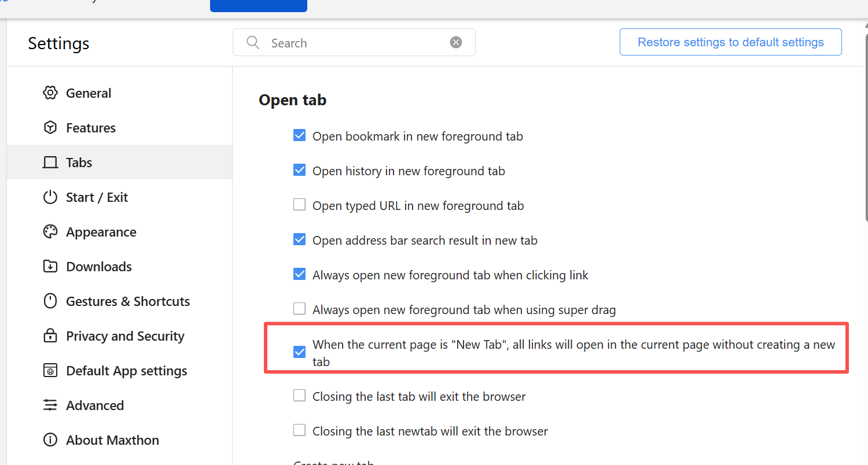Open the Advanced settings section

(94, 405)
